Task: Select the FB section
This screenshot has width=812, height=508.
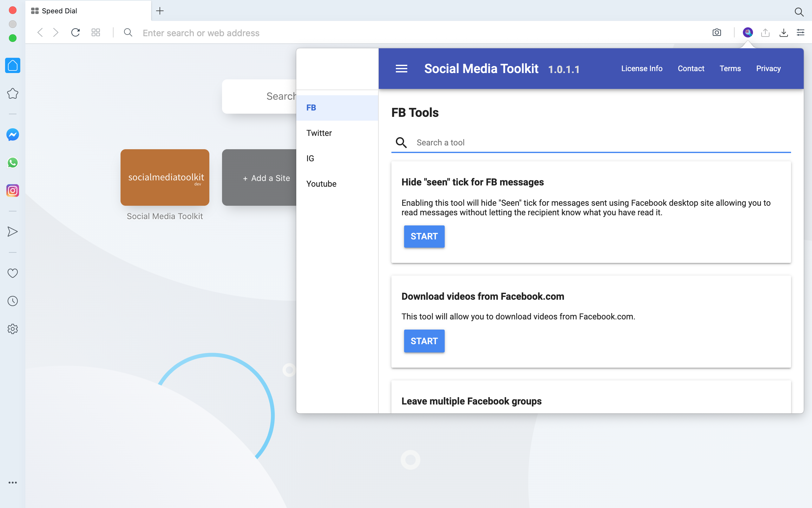Action: 337,108
